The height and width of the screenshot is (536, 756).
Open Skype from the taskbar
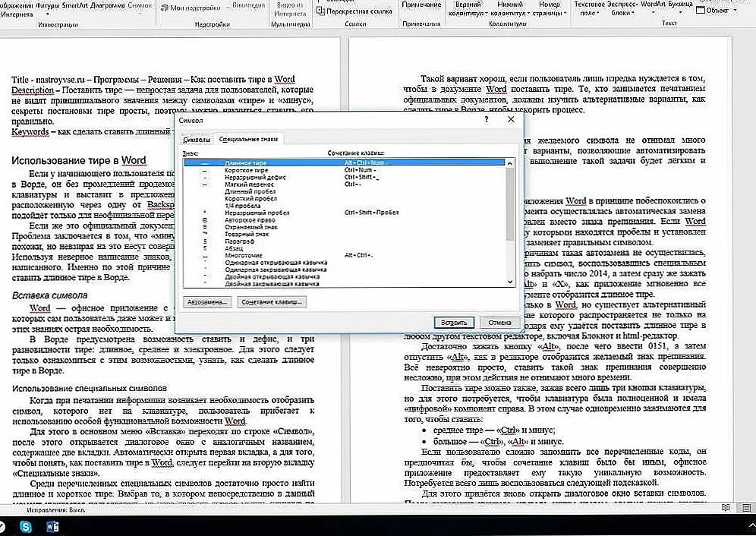click(26, 527)
